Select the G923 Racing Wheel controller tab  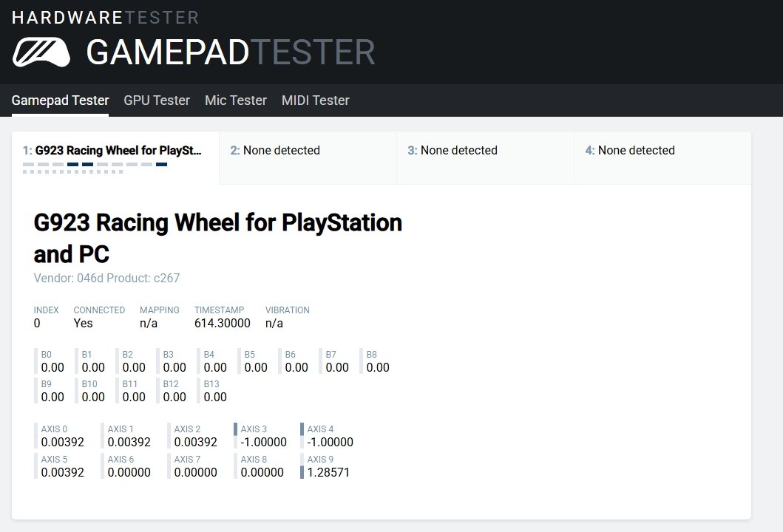[115, 151]
